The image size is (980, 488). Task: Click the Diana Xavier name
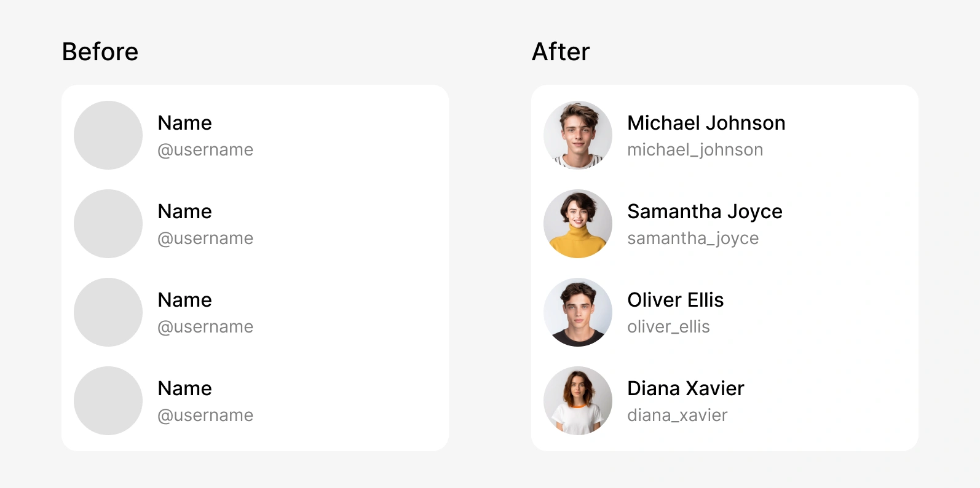point(686,388)
